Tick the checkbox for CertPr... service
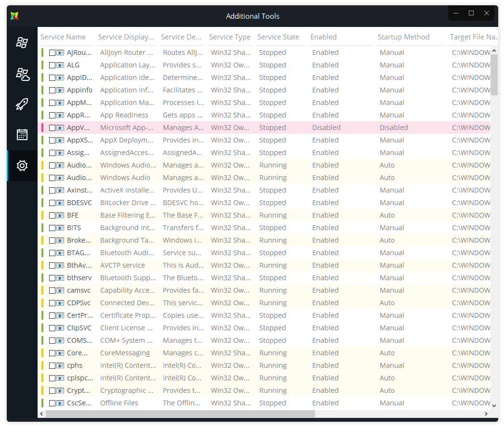 coord(52,316)
